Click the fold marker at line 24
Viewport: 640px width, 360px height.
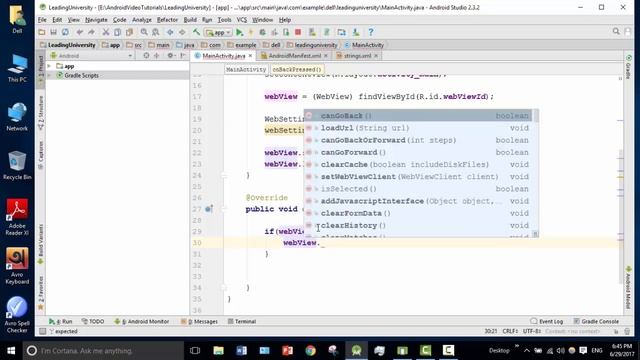point(224,175)
